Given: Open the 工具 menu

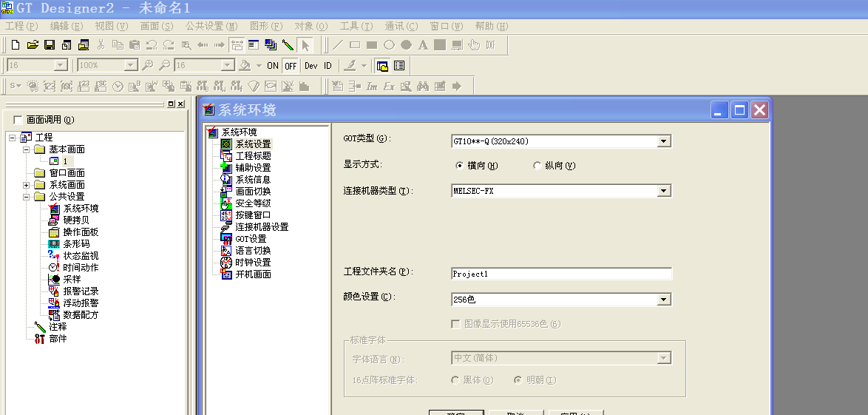Looking at the screenshot, I should [x=356, y=26].
